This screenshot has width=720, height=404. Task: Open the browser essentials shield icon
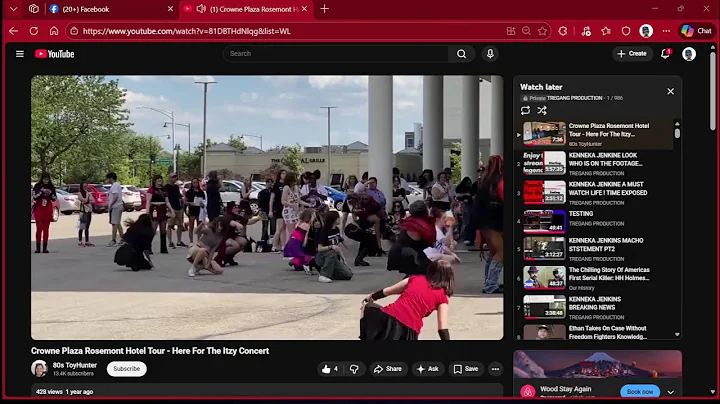coord(626,31)
